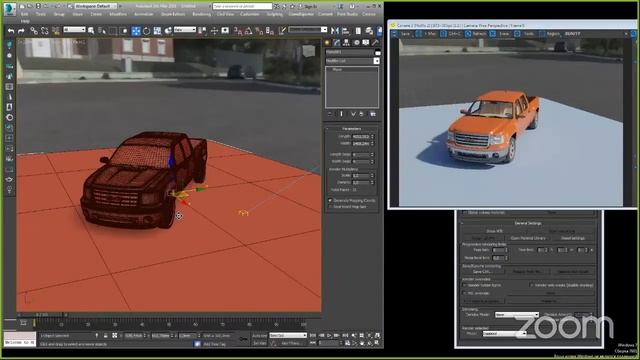
Task: Open the Render selected Mode dropdown
Action: [x=504, y=333]
